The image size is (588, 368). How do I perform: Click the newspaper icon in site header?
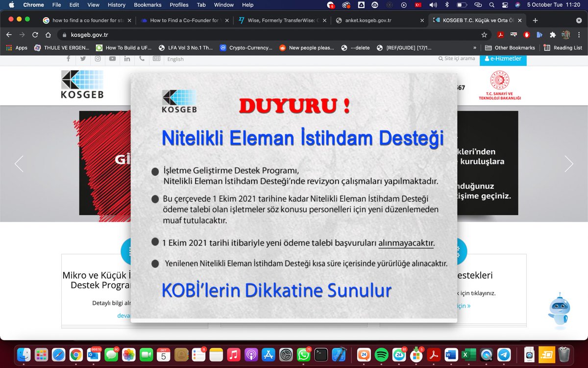156,58
